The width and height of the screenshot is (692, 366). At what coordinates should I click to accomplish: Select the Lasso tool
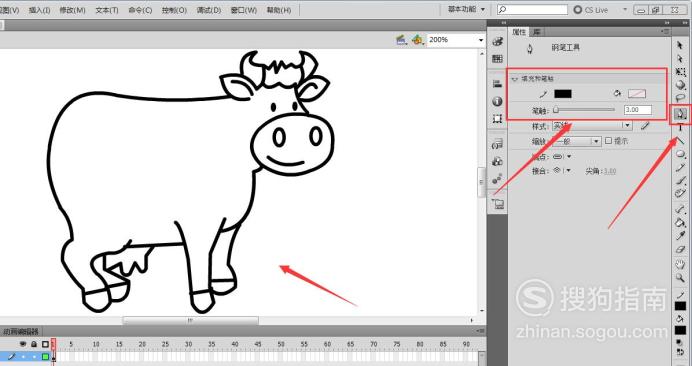681,98
